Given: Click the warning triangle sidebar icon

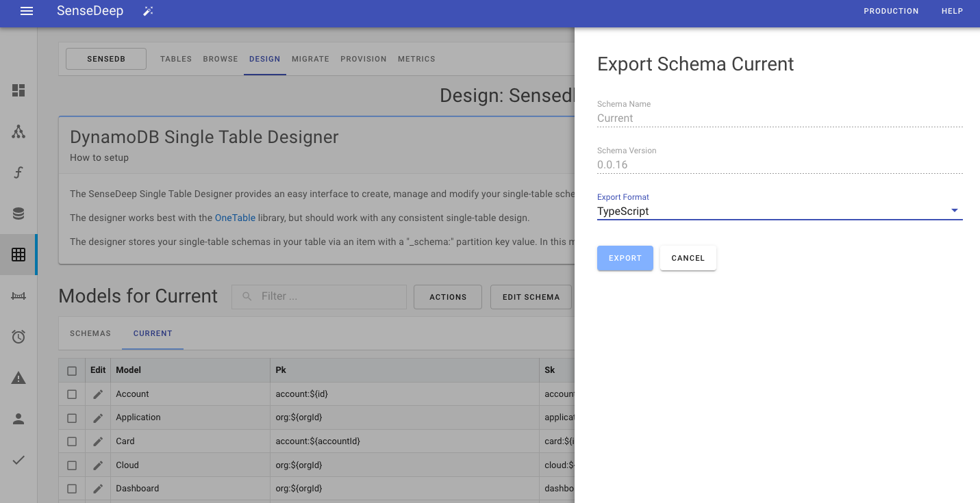Looking at the screenshot, I should [x=18, y=377].
